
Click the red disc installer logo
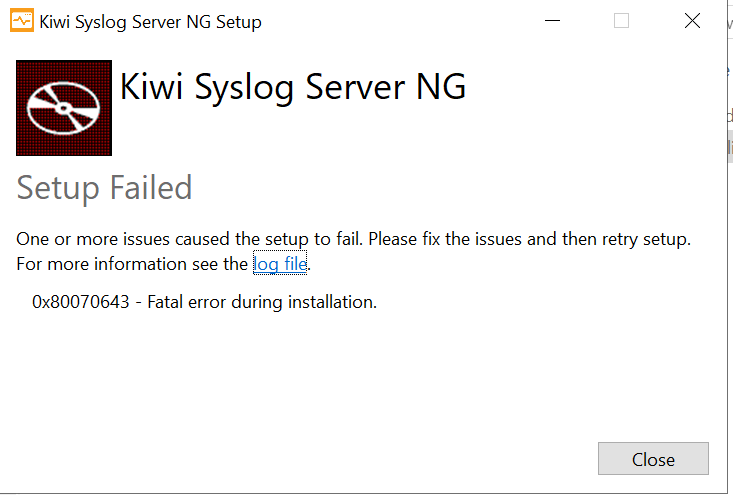[64, 108]
